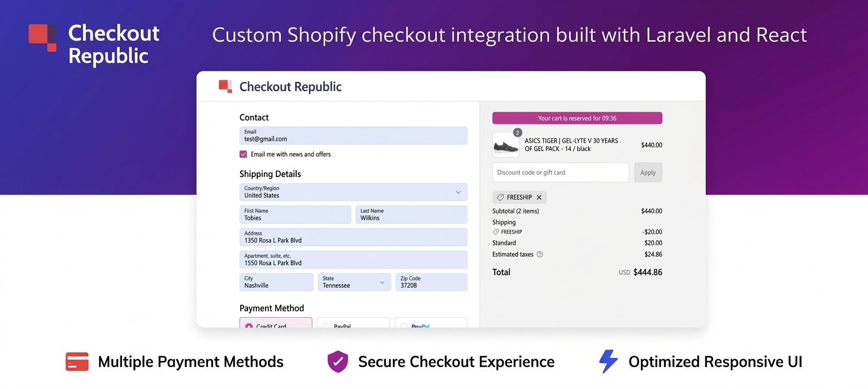Remove the FREESHIP discount code chip

(x=539, y=197)
